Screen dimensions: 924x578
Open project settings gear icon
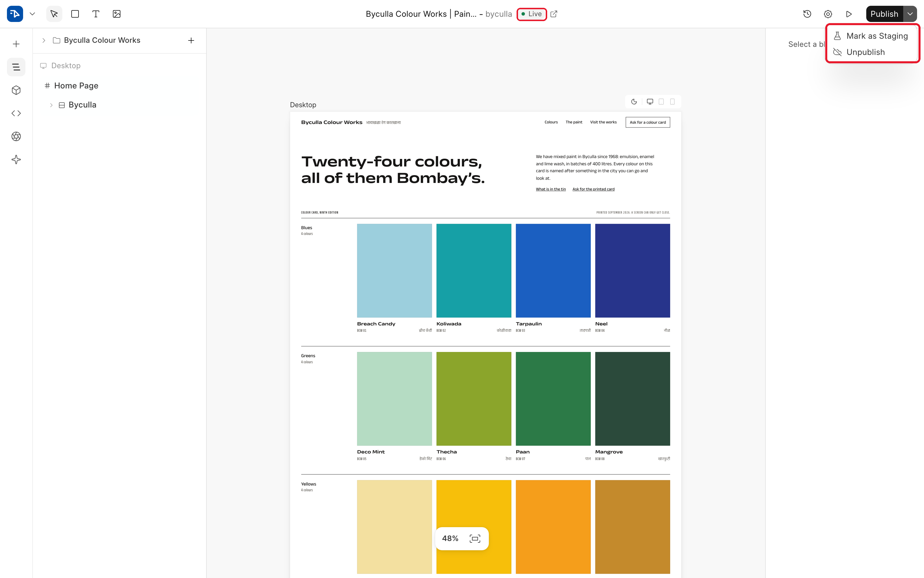[x=828, y=14]
